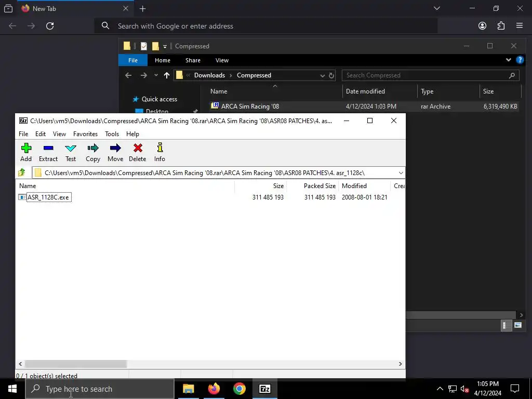The width and height of the screenshot is (532, 399).
Task: Open the Favorites menu in 7-Zip
Action: pyautogui.click(x=86, y=134)
